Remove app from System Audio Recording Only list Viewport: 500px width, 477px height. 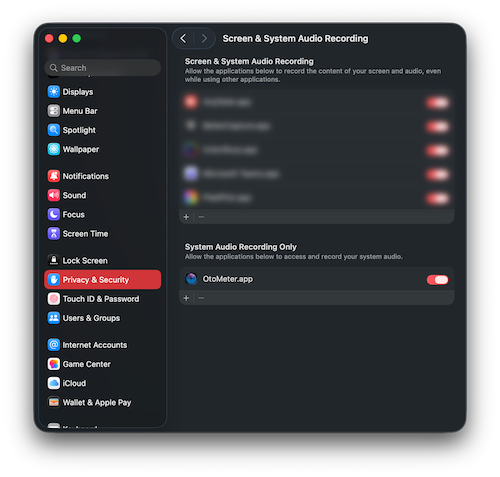(201, 298)
